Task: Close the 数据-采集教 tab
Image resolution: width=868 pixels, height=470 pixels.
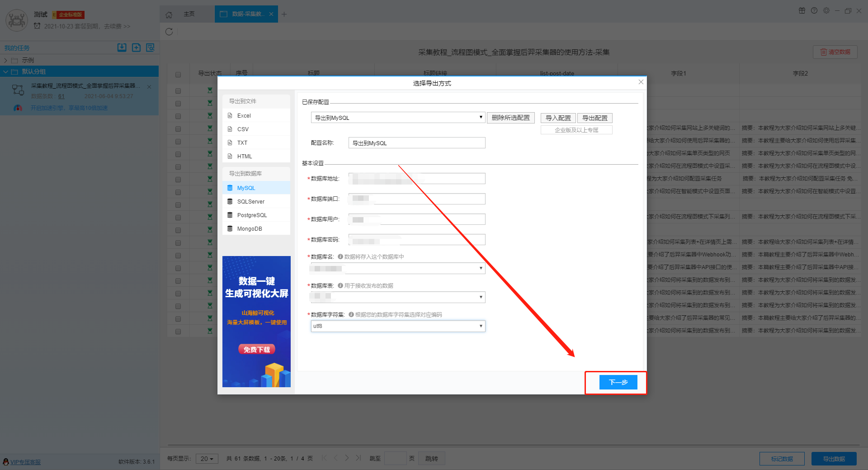Action: coord(271,14)
